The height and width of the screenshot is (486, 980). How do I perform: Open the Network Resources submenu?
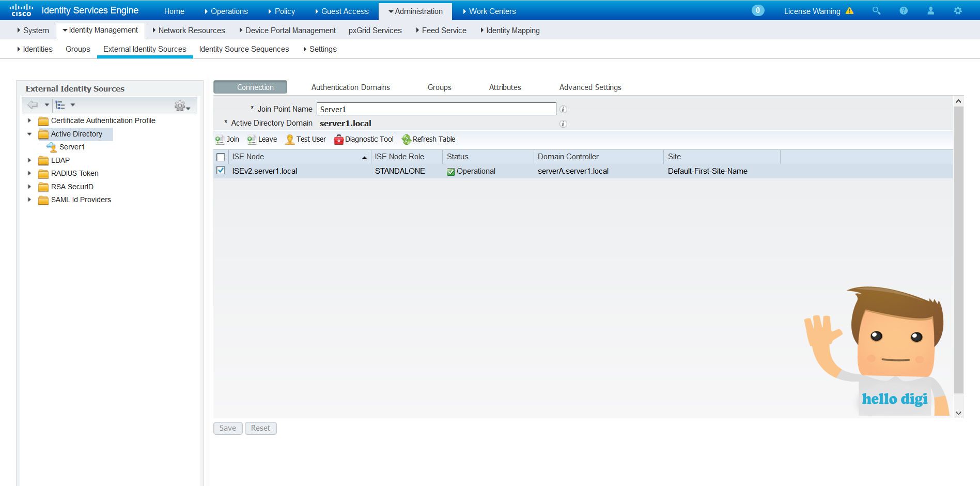tap(189, 31)
